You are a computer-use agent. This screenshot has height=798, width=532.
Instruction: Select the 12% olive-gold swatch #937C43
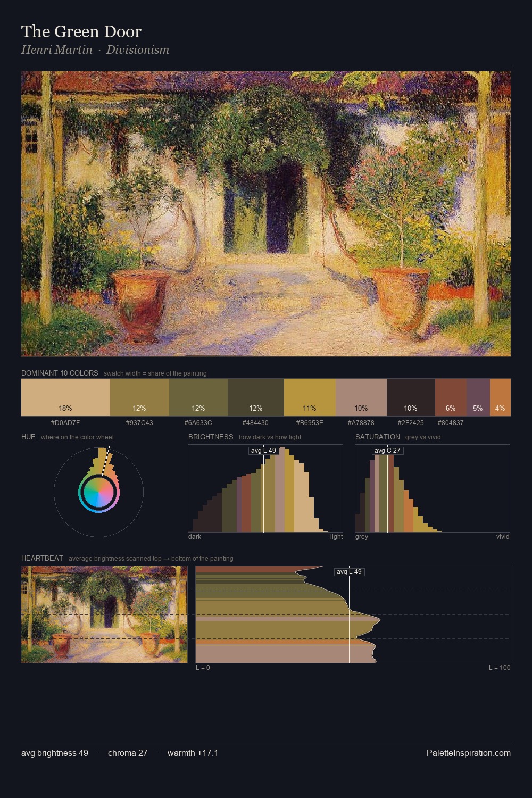click(x=139, y=397)
